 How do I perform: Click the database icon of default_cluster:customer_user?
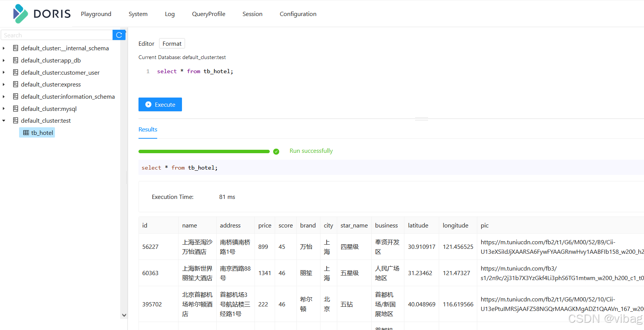point(16,72)
